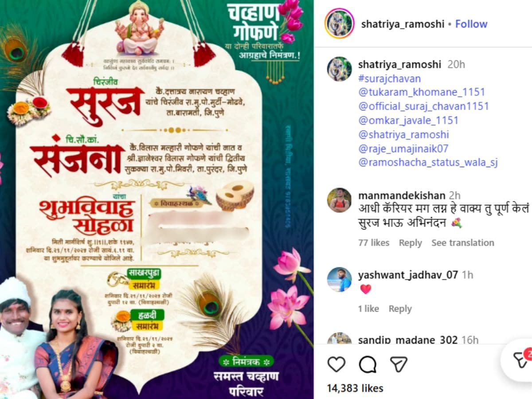View the 77 likes on comment
The width and height of the screenshot is (532, 399).
tap(374, 243)
